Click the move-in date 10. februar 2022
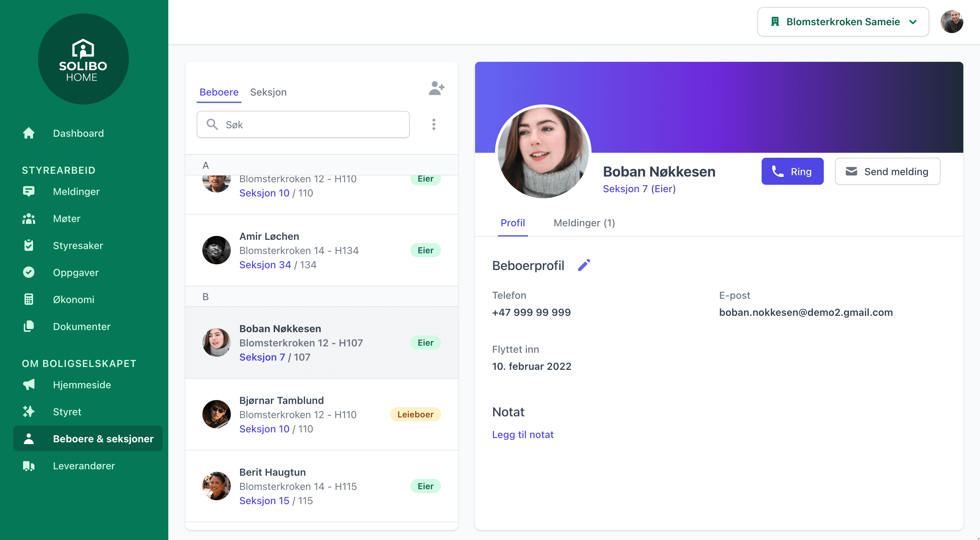This screenshot has height=540, width=980. coord(532,367)
